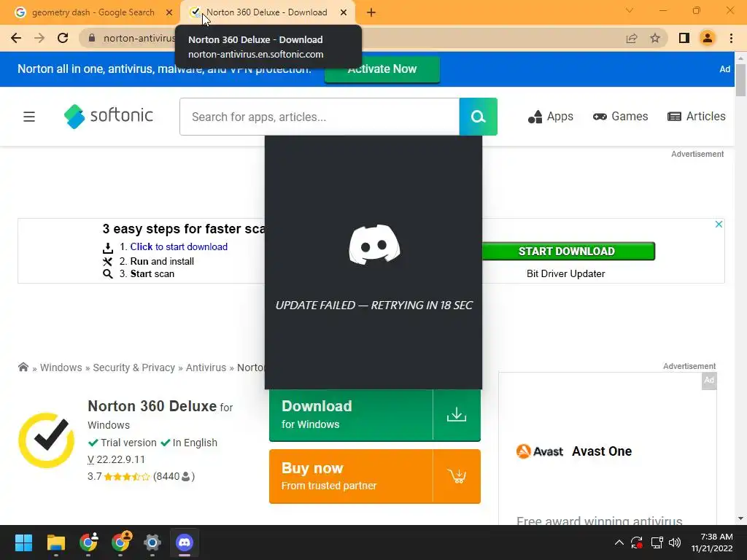This screenshot has height=560, width=747.
Task: Click the Ad badge on Avast panel
Action: (x=709, y=381)
